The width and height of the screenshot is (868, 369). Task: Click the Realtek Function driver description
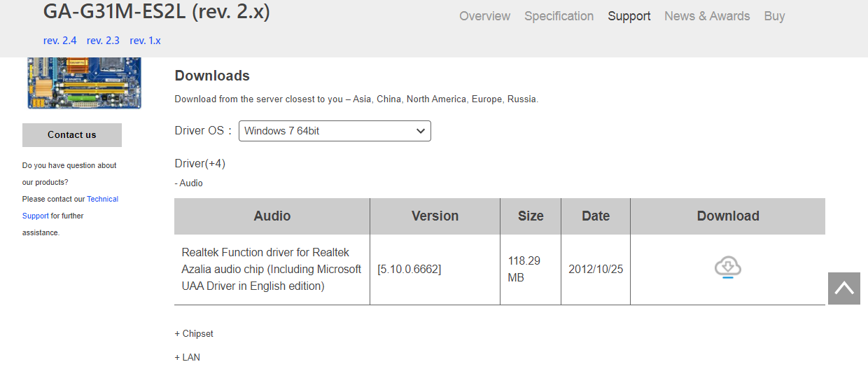click(272, 270)
